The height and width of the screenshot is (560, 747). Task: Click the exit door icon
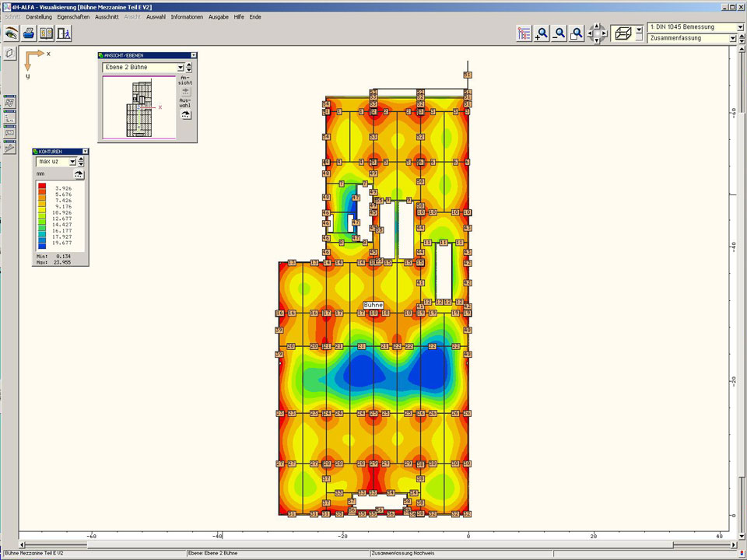64,33
